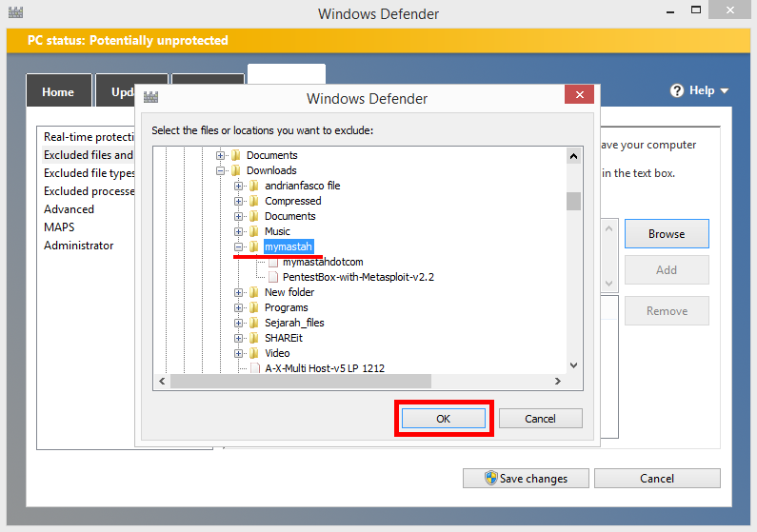Click the mymastah folder icon
The image size is (757, 532).
[254, 246]
